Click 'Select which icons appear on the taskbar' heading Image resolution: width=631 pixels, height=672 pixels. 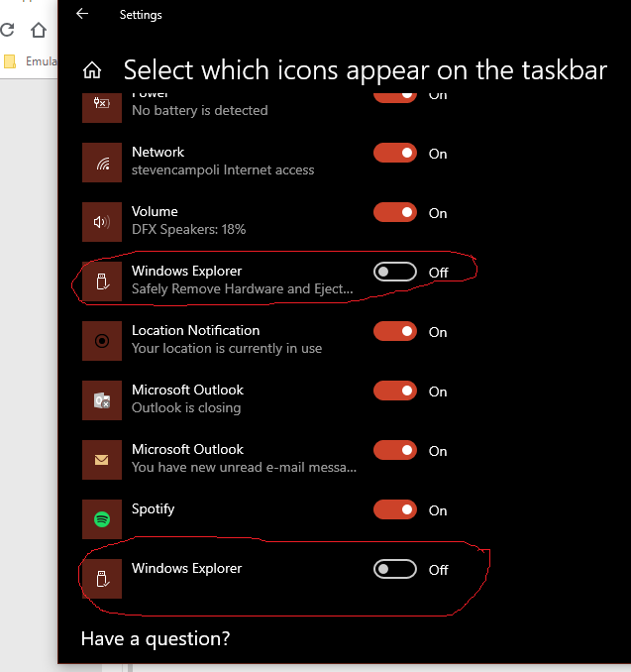point(366,70)
